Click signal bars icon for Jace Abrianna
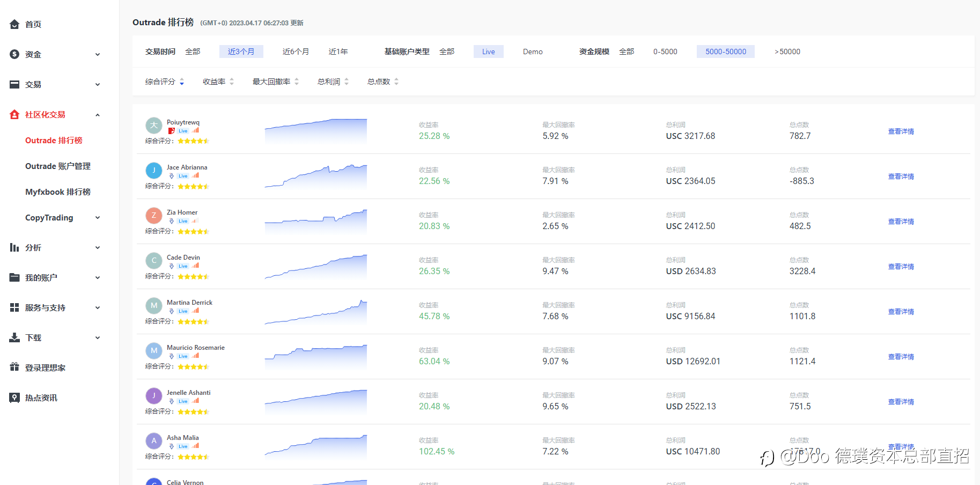 (x=195, y=175)
